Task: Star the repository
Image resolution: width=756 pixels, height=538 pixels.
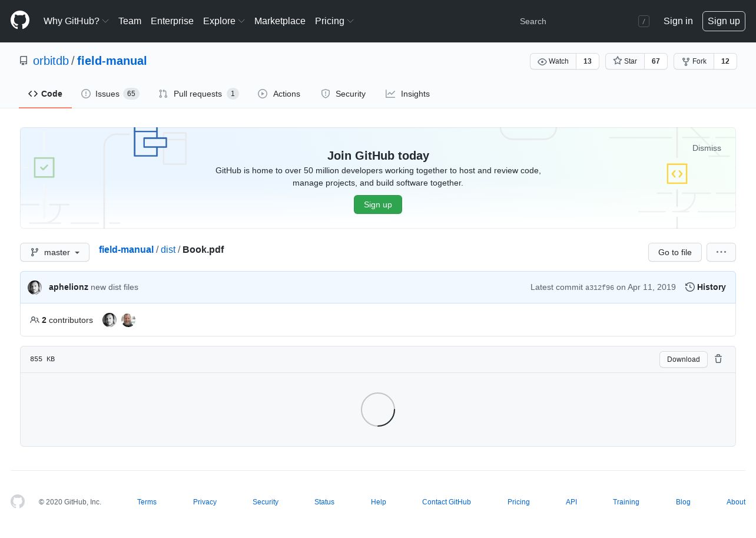Action: pyautogui.click(x=625, y=61)
